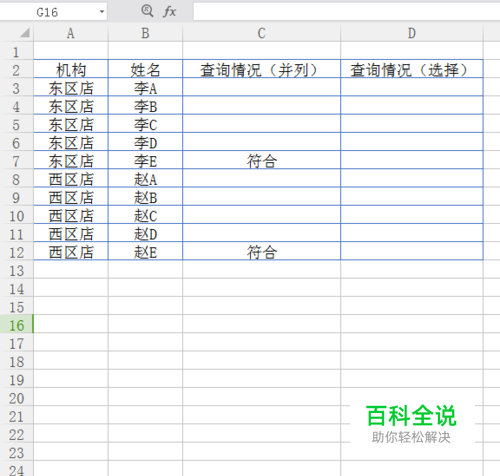Screen dimensions: 500x476
Task: Select row 20 header
Action: coord(16,398)
